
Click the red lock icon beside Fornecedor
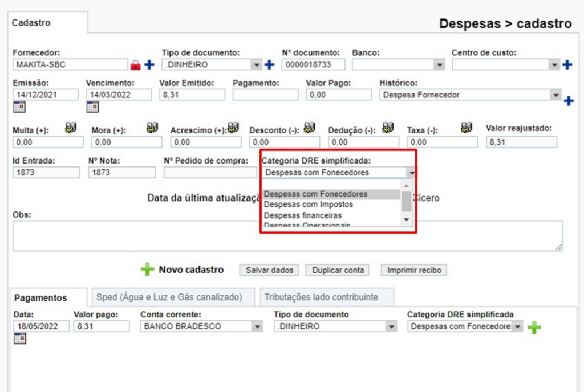[136, 65]
